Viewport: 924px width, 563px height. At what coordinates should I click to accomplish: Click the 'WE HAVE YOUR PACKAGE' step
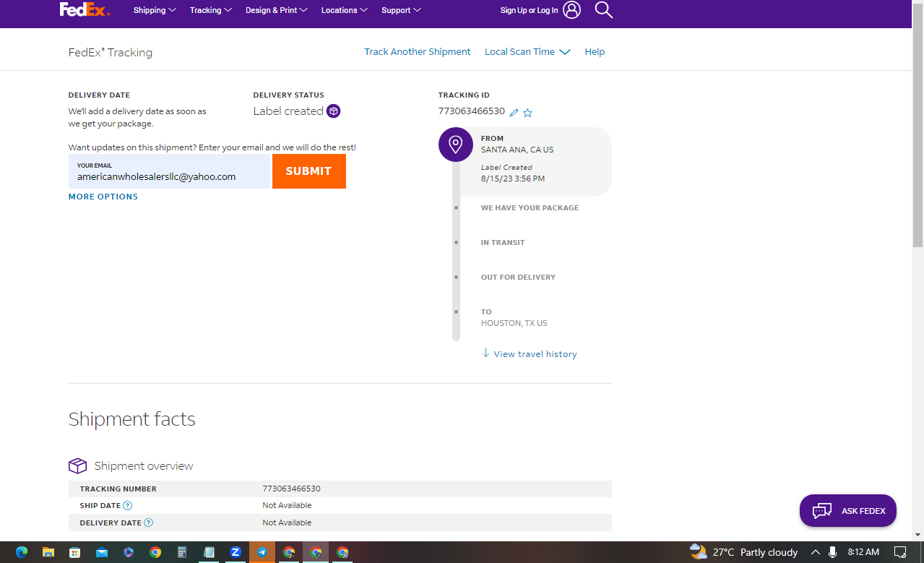(x=530, y=208)
